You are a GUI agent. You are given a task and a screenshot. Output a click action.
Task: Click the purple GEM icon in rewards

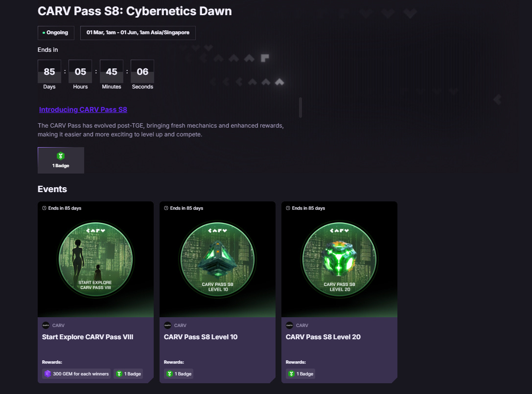click(47, 373)
